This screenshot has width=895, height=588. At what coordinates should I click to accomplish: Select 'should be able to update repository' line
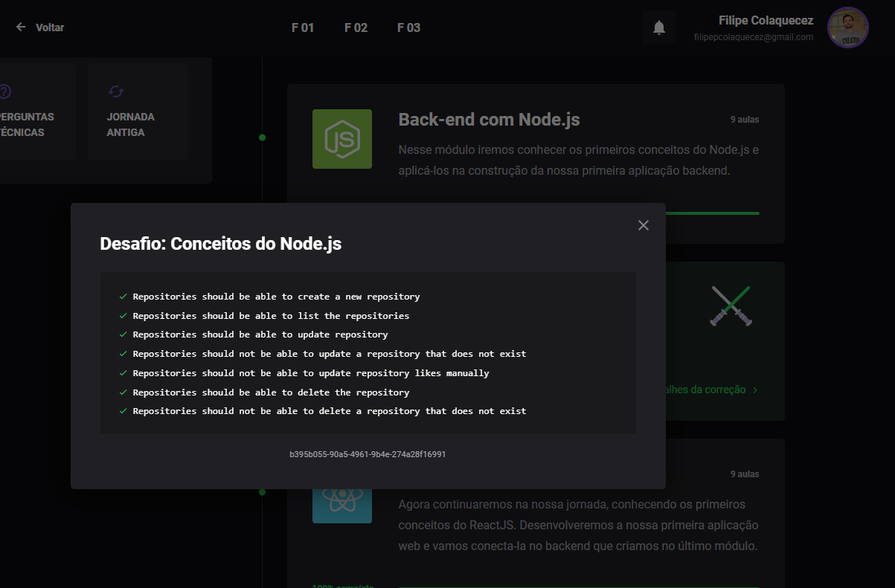260,335
